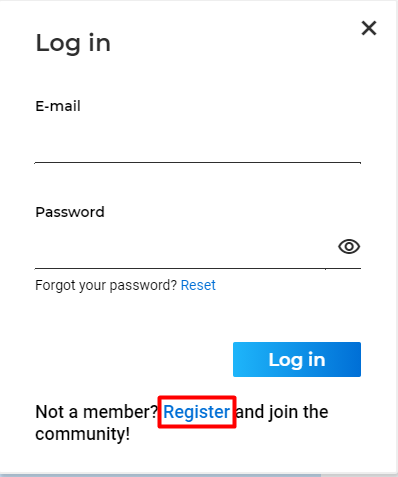This screenshot has width=398, height=477.
Task: Select the E-mail field label
Action: tap(58, 106)
